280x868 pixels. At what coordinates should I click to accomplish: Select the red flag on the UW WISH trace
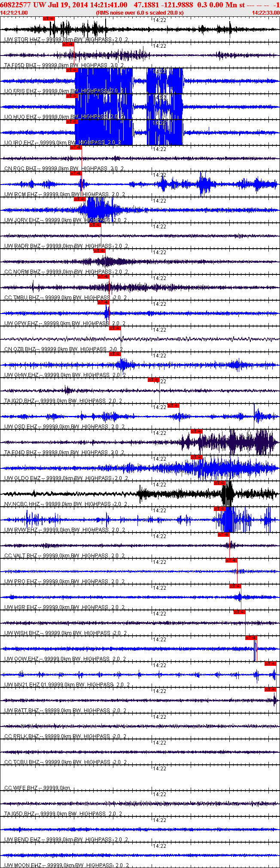coord(240,612)
